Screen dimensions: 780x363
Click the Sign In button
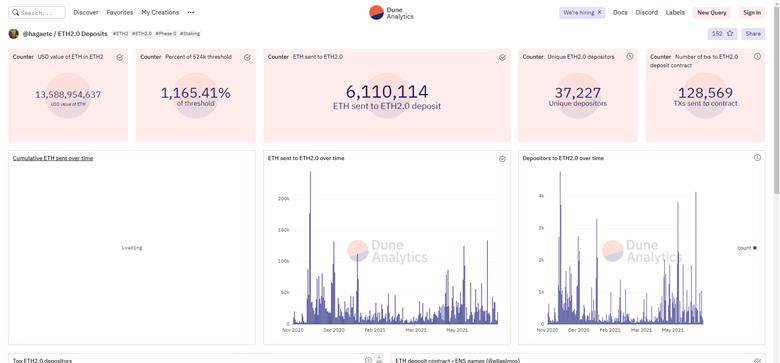coord(752,12)
